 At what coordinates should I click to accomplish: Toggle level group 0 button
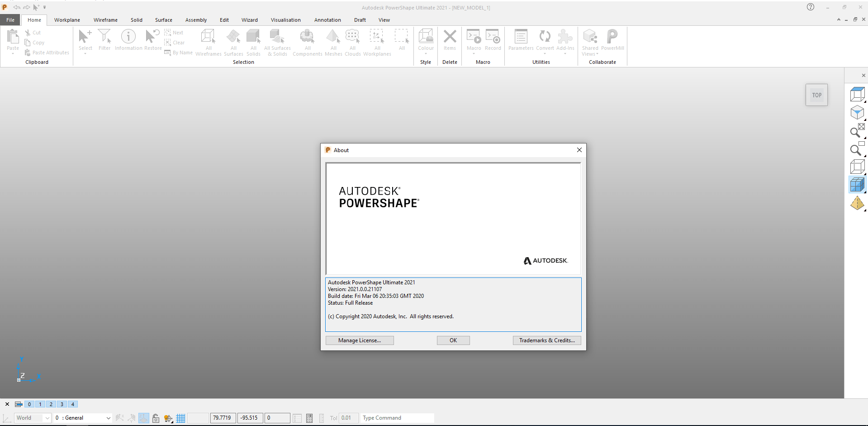pyautogui.click(x=29, y=404)
